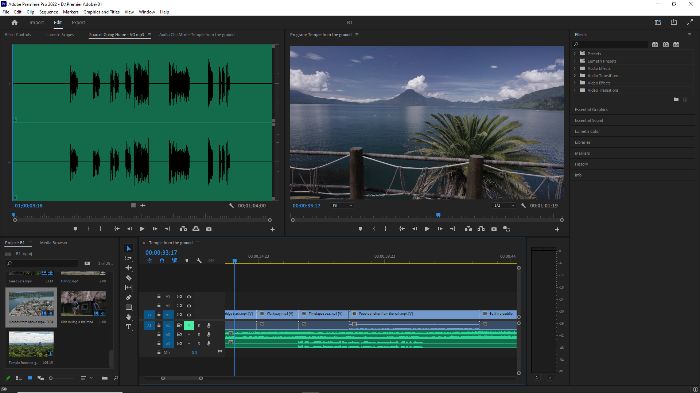The height and width of the screenshot is (393, 700).
Task: Create new custom bin in Effects panel
Action: [x=676, y=99]
